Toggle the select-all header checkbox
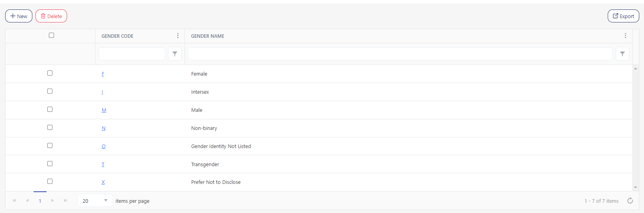The image size is (644, 213). (x=51, y=35)
